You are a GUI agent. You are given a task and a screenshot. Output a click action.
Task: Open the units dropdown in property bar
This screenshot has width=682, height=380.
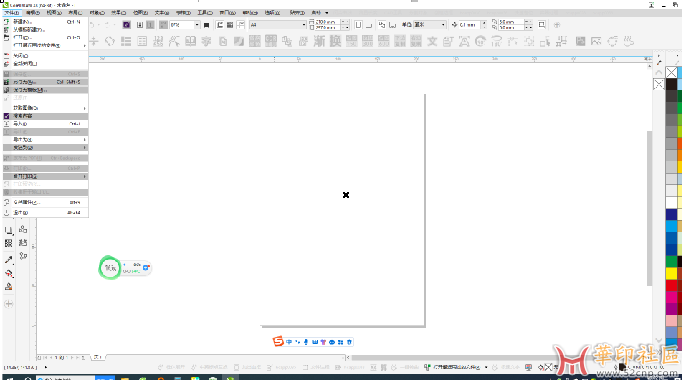[443, 25]
